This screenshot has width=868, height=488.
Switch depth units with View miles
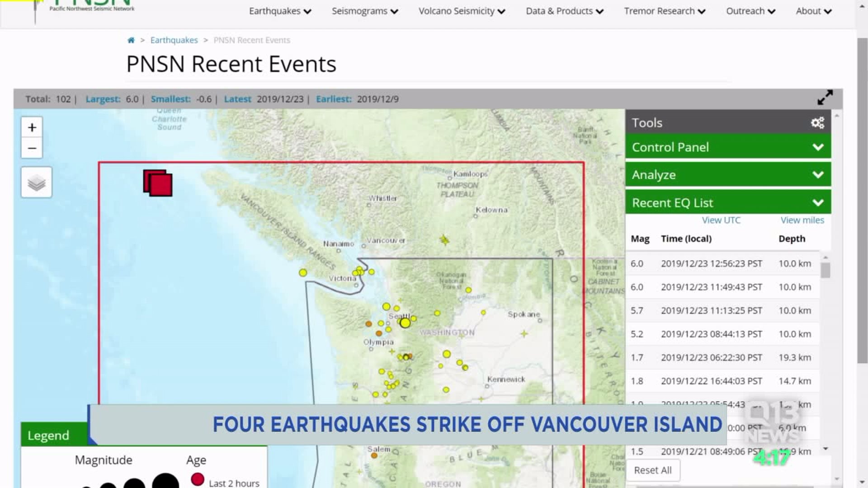[802, 220]
